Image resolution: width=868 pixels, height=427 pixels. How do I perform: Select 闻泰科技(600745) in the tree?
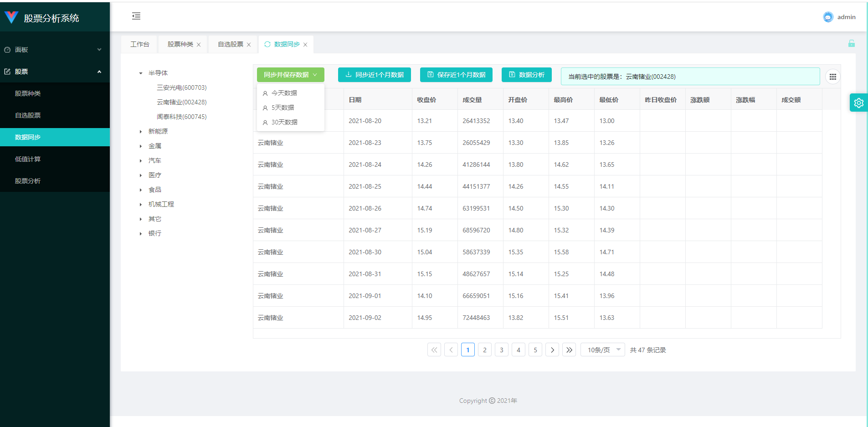pyautogui.click(x=182, y=117)
